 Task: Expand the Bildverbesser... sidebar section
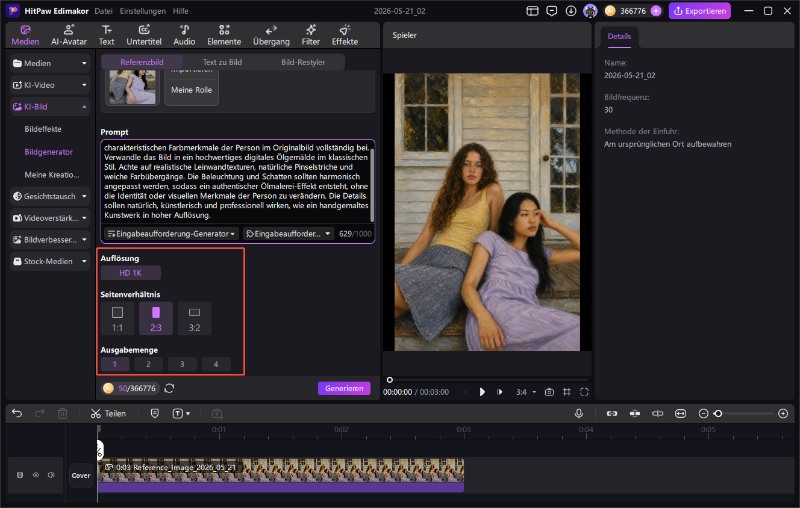[x=50, y=240]
